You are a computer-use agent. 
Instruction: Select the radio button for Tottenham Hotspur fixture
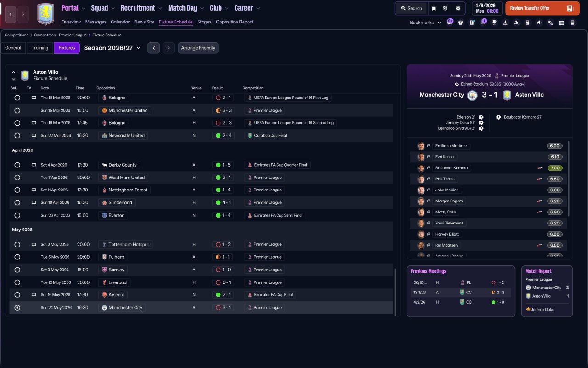point(17,245)
